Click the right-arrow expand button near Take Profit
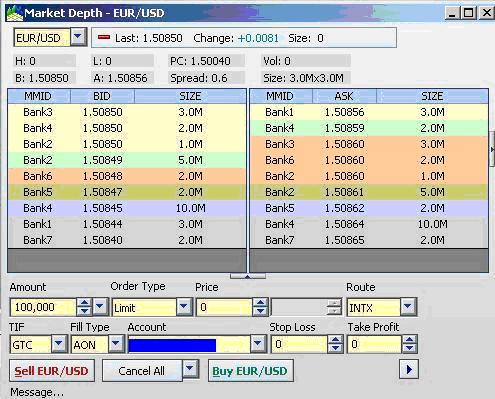Screen dimensions: 495x399 click(409, 369)
